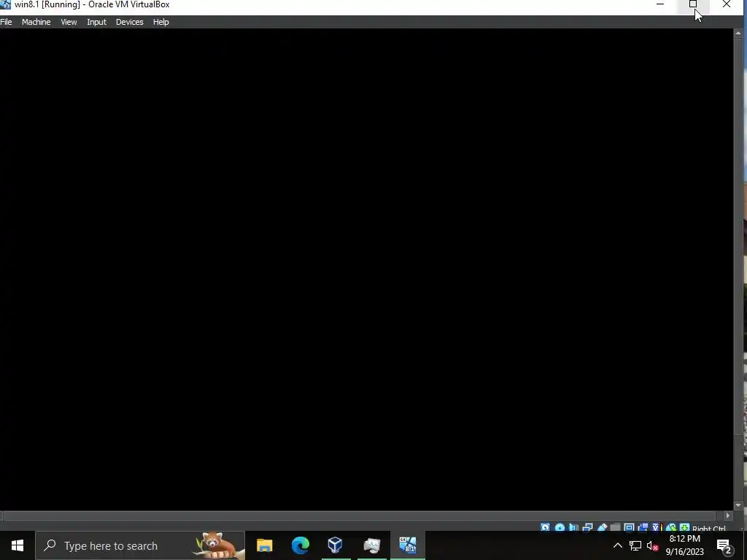The width and height of the screenshot is (747, 560).
Task: Click the win8.1 VM taskbar icon
Action: 408,545
